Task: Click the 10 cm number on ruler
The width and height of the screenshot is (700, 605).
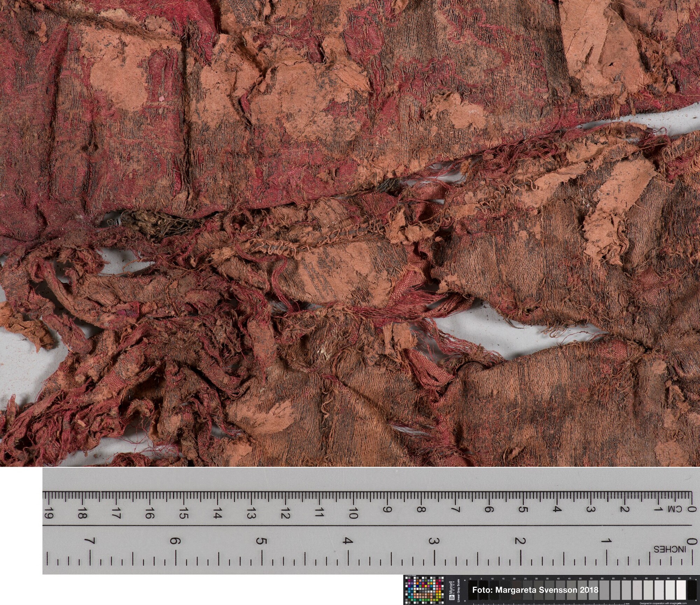Action: (353, 514)
